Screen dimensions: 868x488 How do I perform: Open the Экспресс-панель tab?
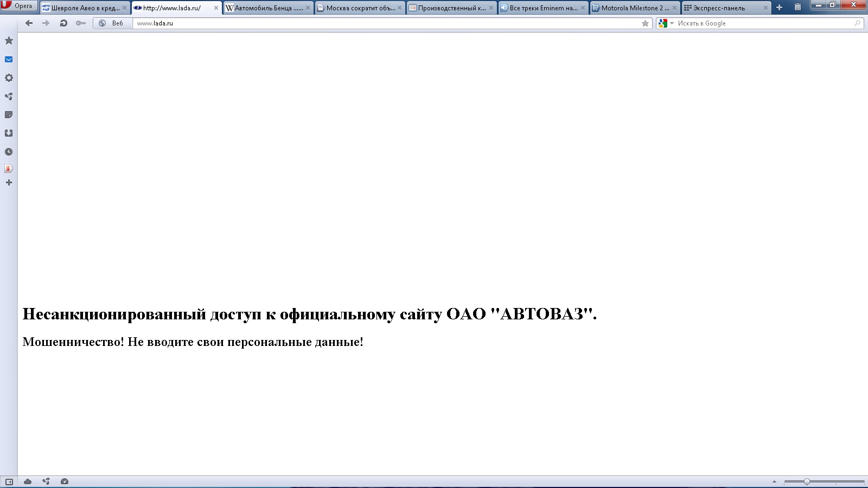pyautogui.click(x=726, y=8)
